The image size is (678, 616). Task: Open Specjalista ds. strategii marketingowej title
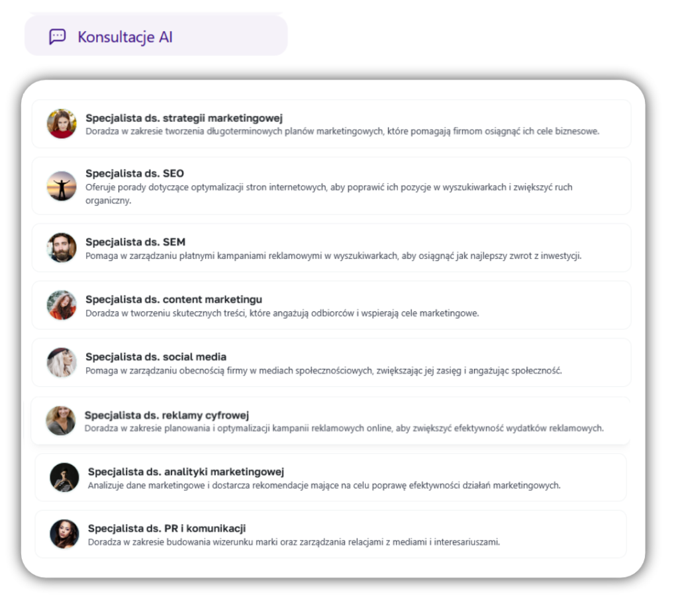184,118
